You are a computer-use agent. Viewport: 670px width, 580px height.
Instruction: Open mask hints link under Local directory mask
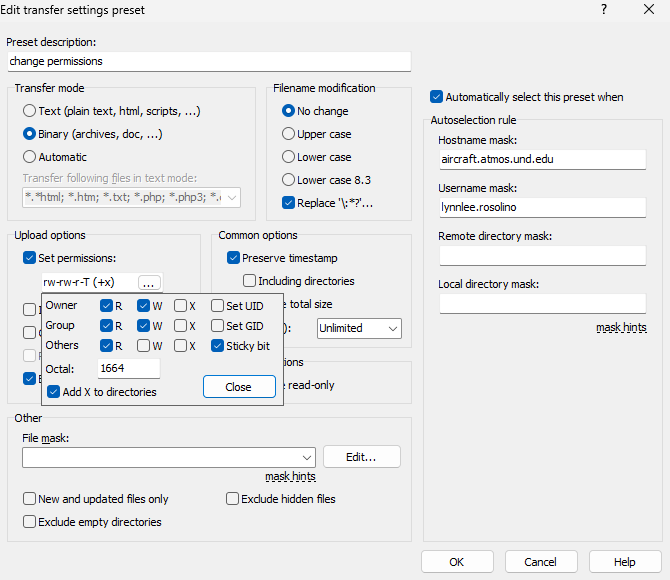tap(621, 327)
